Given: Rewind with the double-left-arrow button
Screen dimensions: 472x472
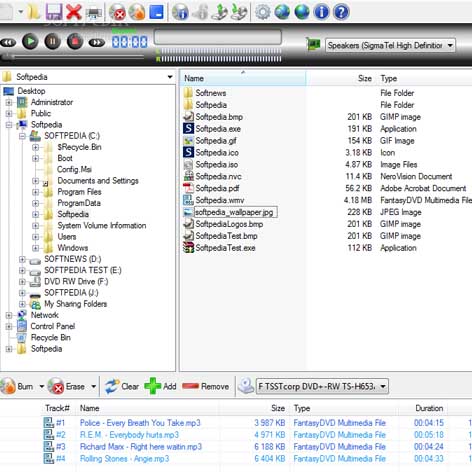Looking at the screenshot, I should 8,42.
